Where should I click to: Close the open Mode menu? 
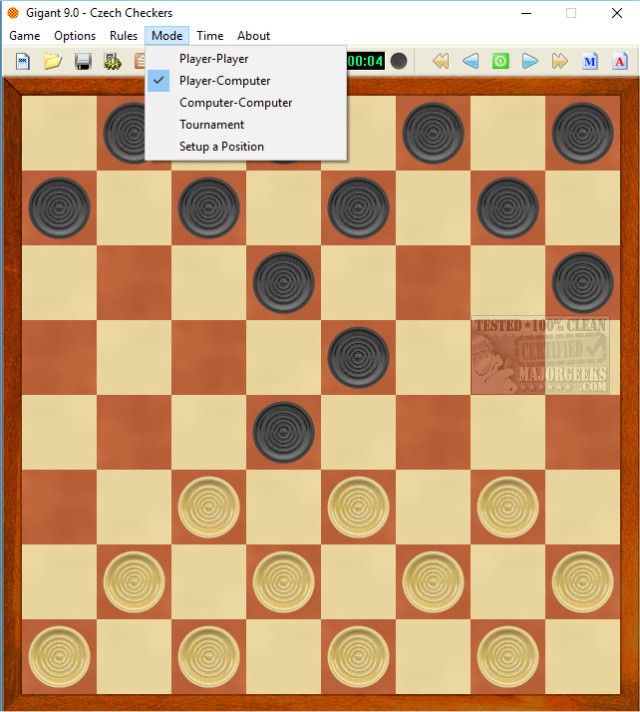tap(167, 35)
